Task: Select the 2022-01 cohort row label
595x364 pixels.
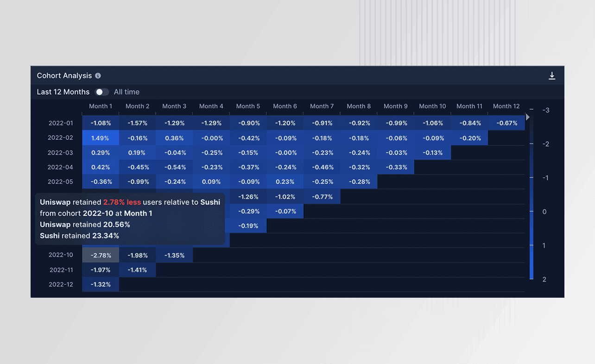Action: [61, 123]
